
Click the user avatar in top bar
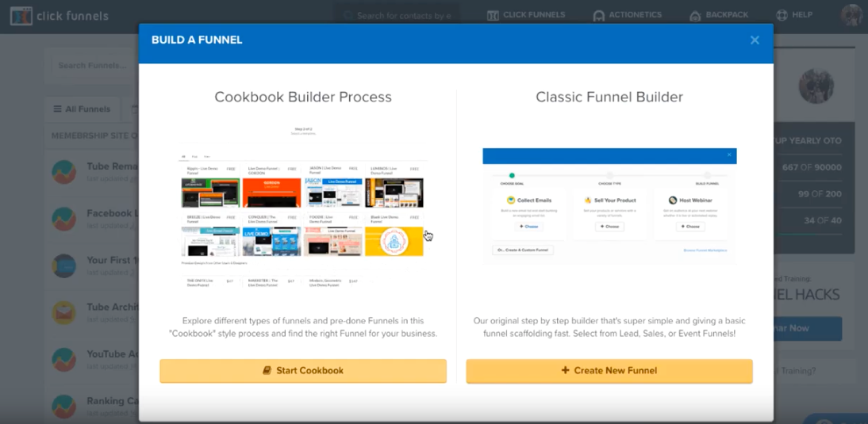coord(852,15)
